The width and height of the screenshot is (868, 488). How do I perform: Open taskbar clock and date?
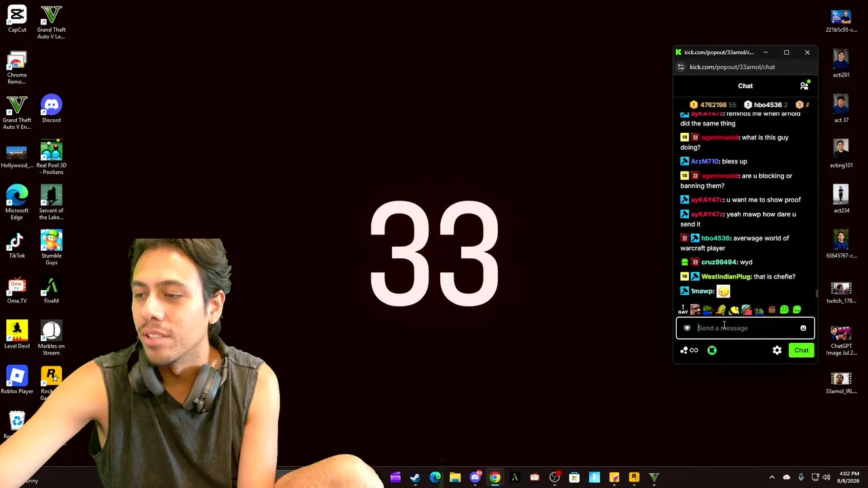(849, 477)
